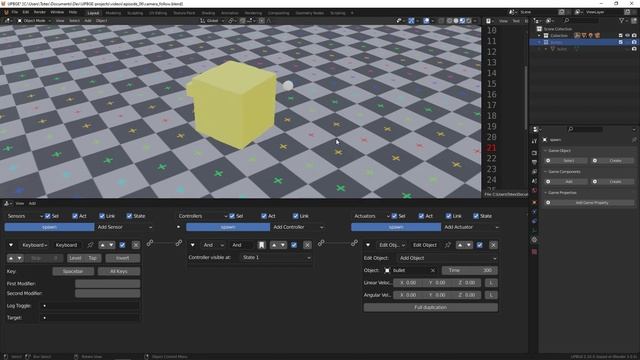This screenshot has height=360, width=640.
Task: Open the Add Actuator dropdown
Action: pos(471,227)
